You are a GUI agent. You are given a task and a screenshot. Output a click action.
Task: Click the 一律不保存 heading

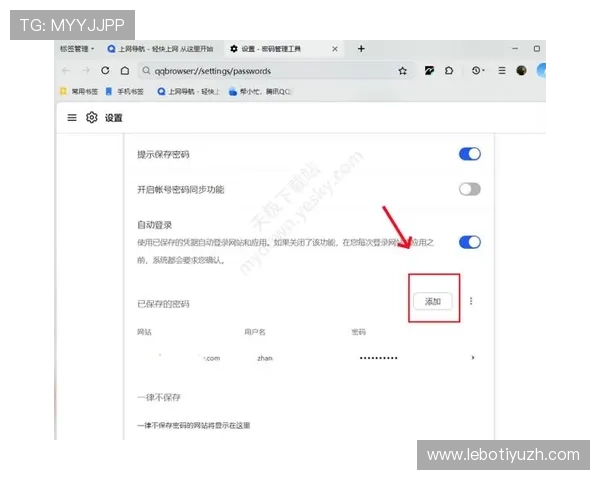[x=159, y=397]
